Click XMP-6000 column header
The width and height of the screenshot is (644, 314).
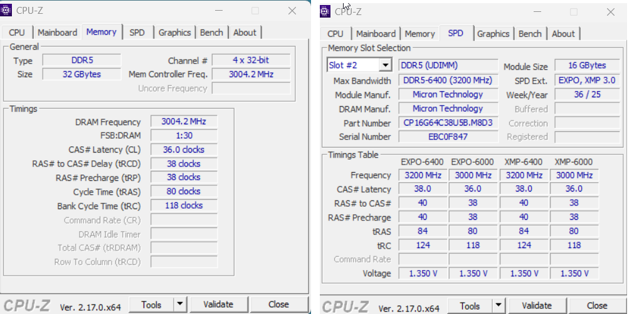(x=573, y=162)
